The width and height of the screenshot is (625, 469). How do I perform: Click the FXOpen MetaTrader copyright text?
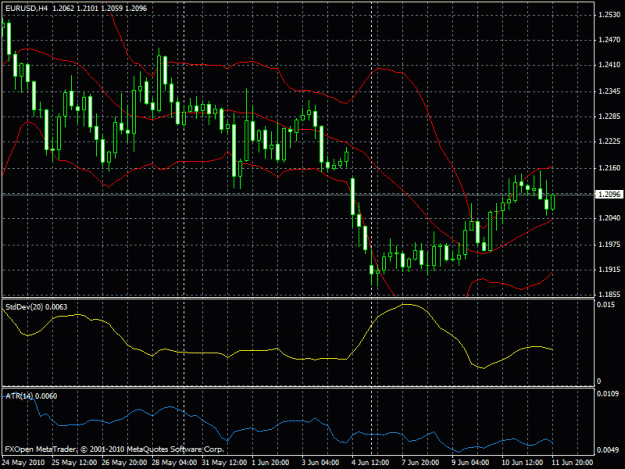(114, 449)
